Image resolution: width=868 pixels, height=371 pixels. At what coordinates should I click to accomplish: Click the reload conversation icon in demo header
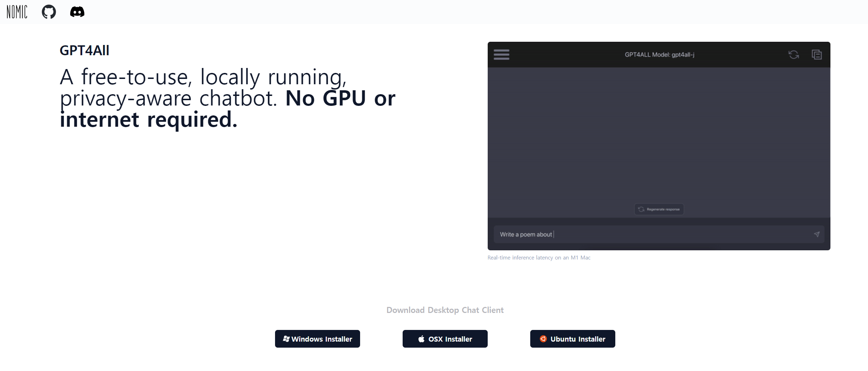click(x=794, y=55)
